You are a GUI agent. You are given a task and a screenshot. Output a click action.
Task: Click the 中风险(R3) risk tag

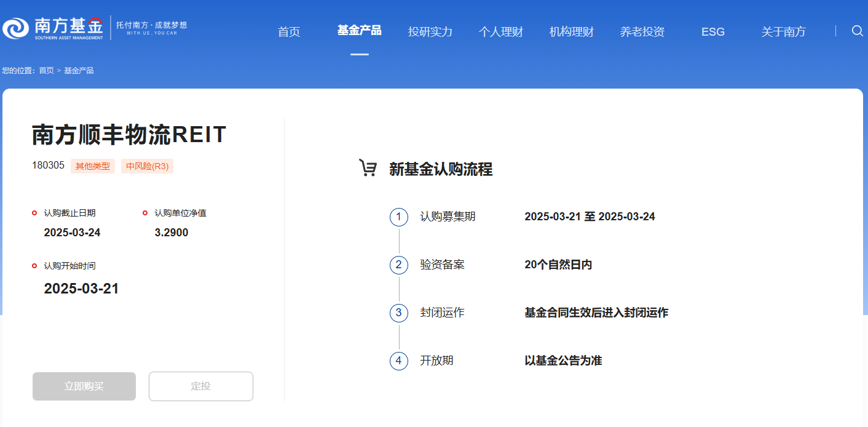click(x=147, y=166)
